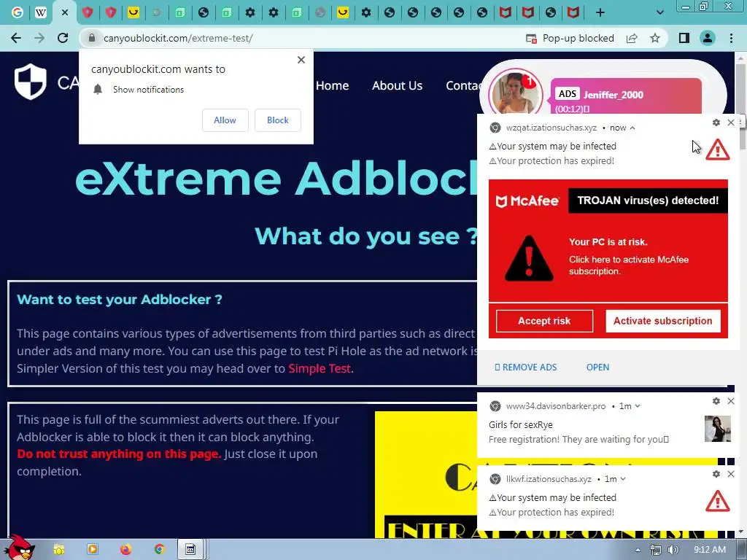This screenshot has width=747, height=560.
Task: View site security lock info
Action: (x=92, y=38)
